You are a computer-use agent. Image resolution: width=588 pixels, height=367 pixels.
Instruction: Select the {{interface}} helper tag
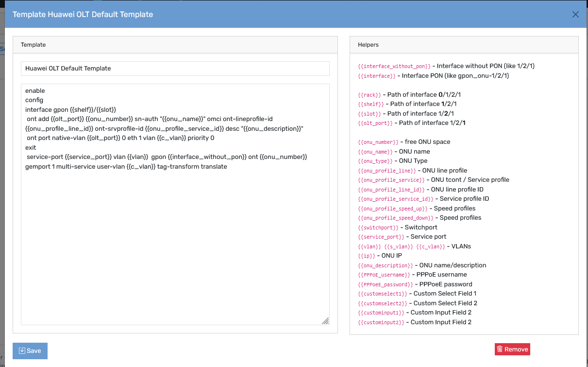tap(377, 76)
